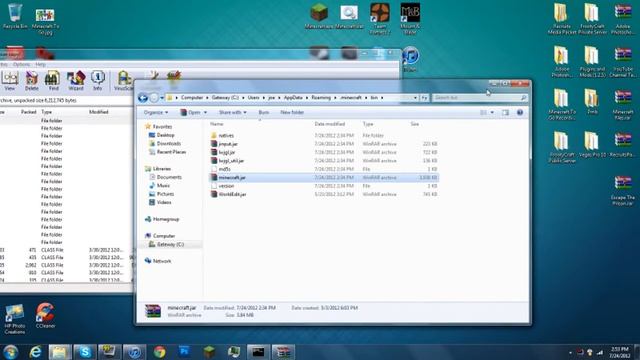The height and width of the screenshot is (360, 640).
Task: Open Internet Explorer from the taskbar
Action: 36,352
